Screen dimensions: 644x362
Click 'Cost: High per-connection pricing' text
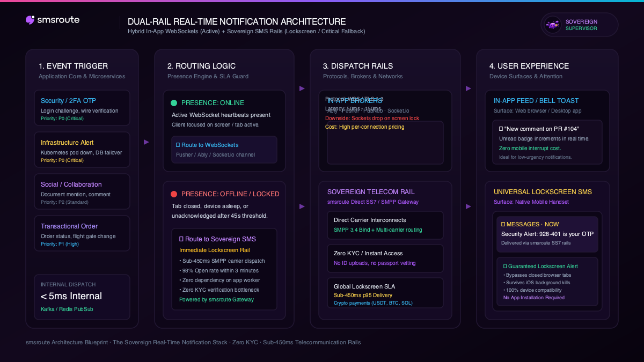365,127
